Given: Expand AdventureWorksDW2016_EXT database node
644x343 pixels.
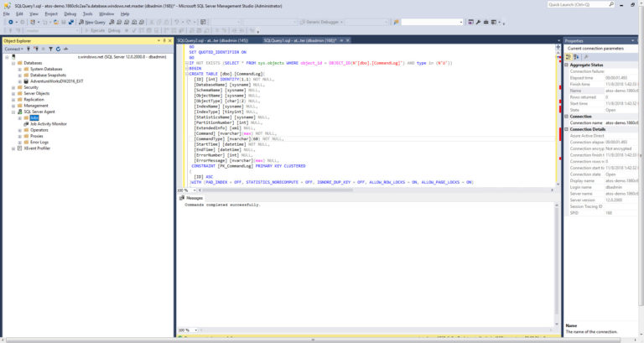Looking at the screenshot, I should click(x=20, y=81).
